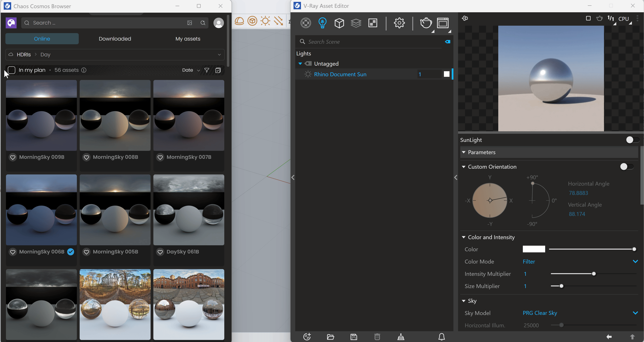Screen dimensions: 644x342
Task: Open the filter funnel icon in Cosmos
Action: [207, 70]
